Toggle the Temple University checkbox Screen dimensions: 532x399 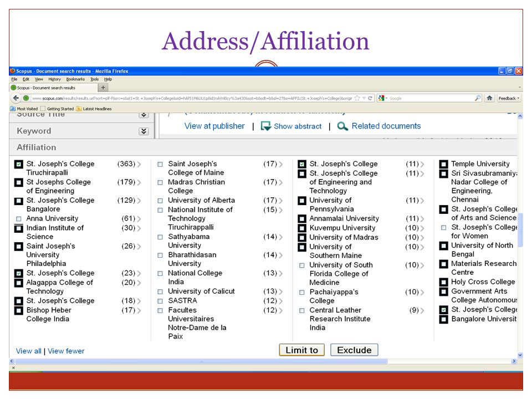pyautogui.click(x=443, y=164)
